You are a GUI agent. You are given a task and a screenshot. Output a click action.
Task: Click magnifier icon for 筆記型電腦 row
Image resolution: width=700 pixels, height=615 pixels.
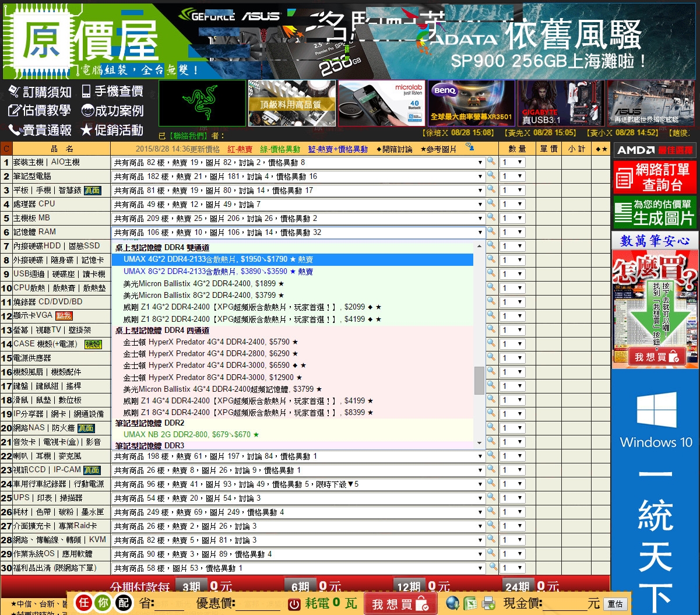[491, 175]
